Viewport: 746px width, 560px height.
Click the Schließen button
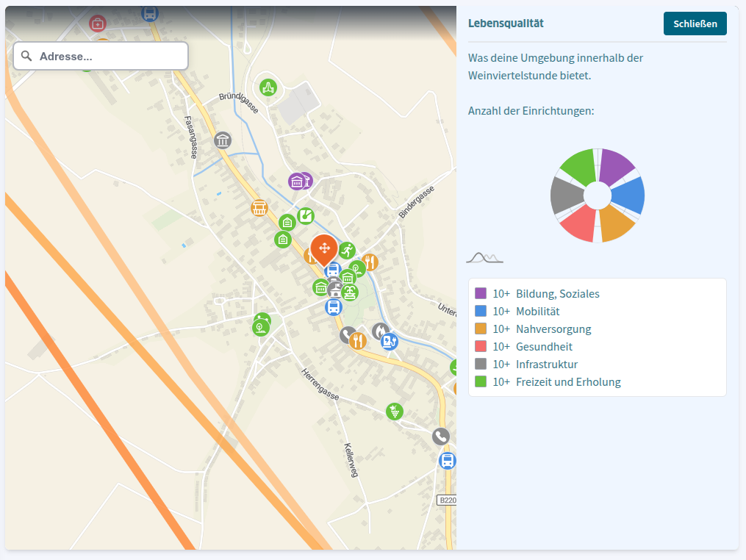coord(695,24)
